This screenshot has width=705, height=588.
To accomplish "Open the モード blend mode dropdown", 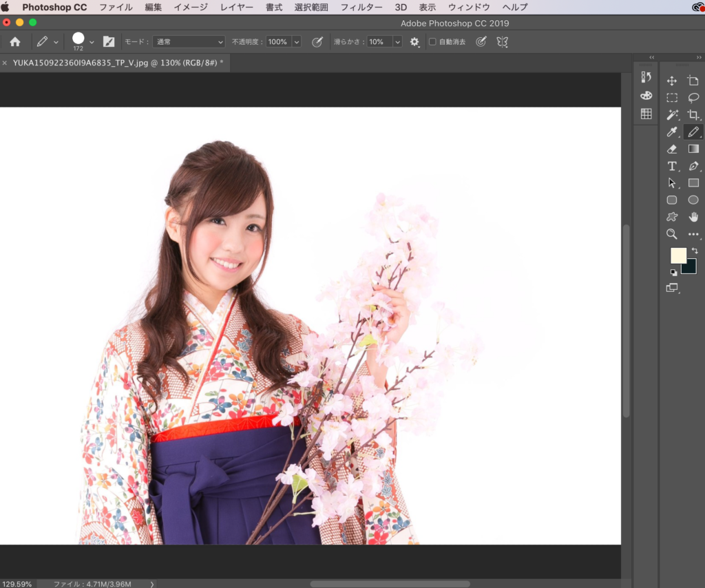I will tap(189, 42).
